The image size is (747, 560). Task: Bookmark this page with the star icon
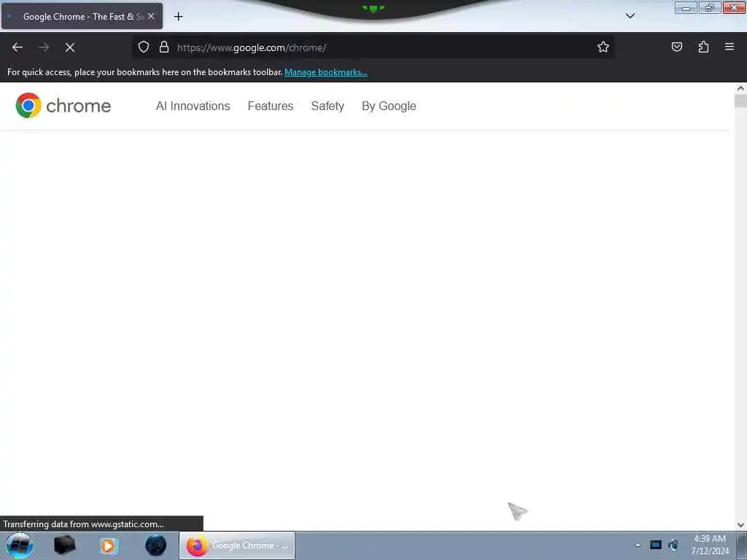click(x=603, y=47)
